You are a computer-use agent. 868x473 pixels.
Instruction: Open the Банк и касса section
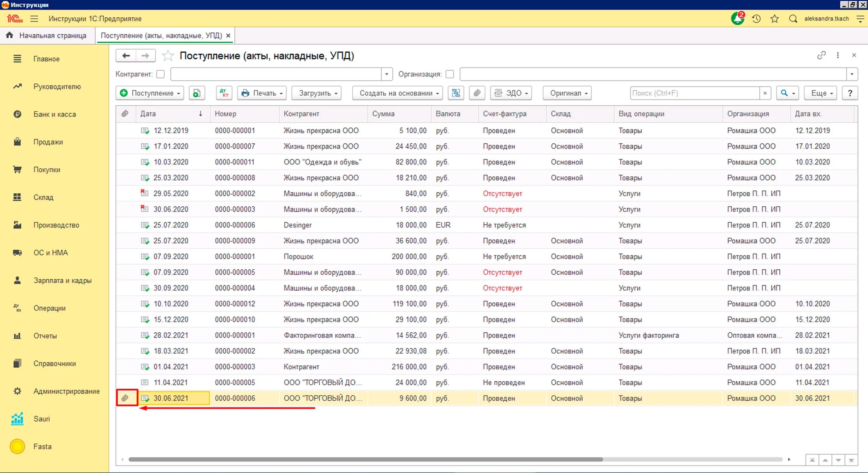tap(54, 114)
